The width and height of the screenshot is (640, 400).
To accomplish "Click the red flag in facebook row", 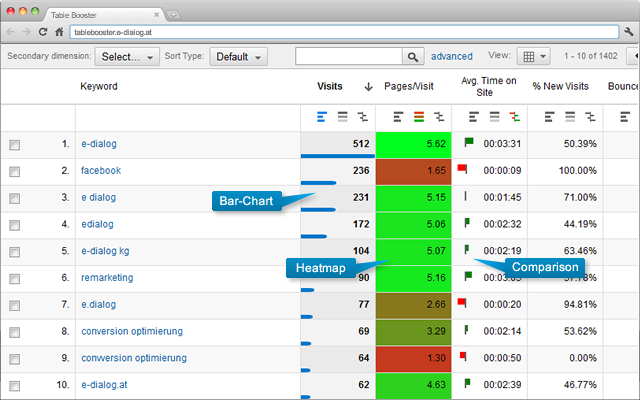I will point(462,169).
